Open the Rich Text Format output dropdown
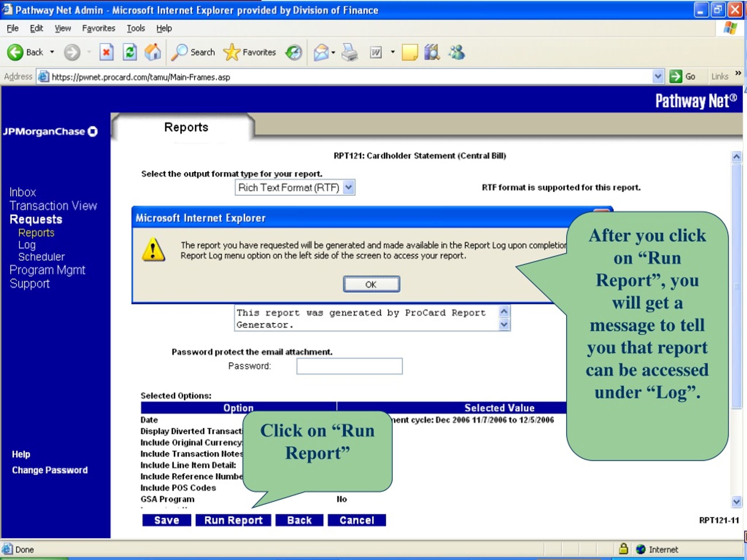Screen dimensions: 747x560 click(x=349, y=187)
